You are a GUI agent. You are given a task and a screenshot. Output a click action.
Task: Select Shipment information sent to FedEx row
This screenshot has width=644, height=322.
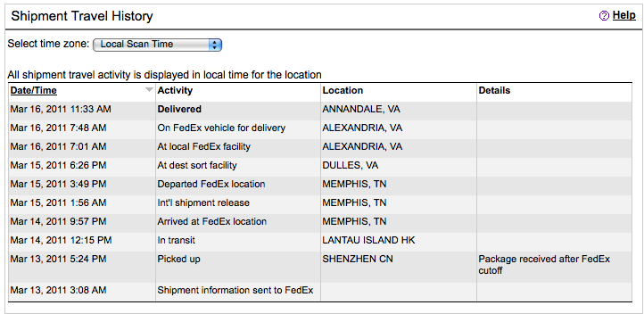[x=320, y=291]
